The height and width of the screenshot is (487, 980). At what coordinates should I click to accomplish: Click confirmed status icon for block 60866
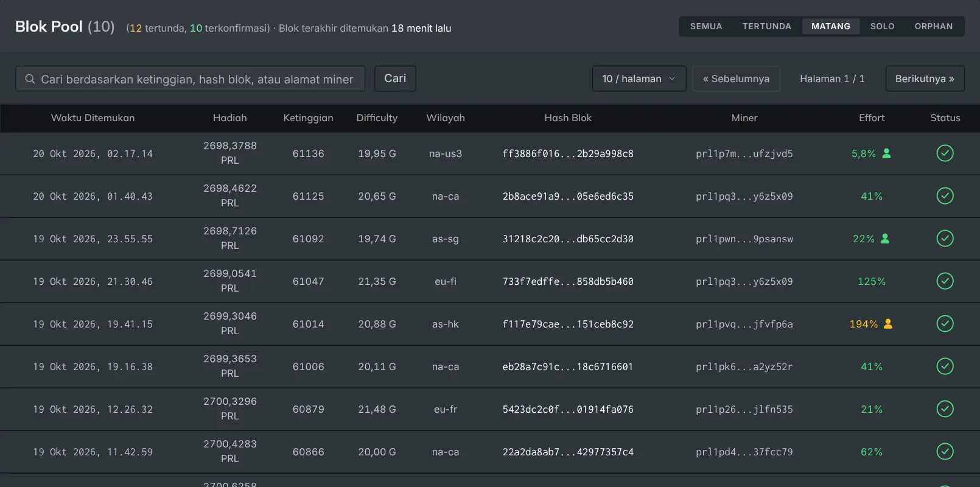945,452
